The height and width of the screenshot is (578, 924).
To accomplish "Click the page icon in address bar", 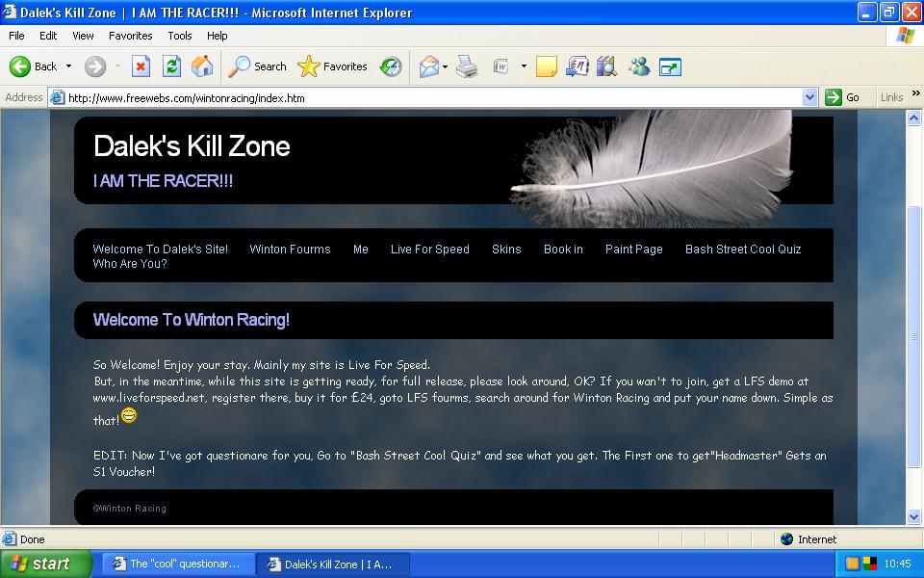I will [57, 97].
